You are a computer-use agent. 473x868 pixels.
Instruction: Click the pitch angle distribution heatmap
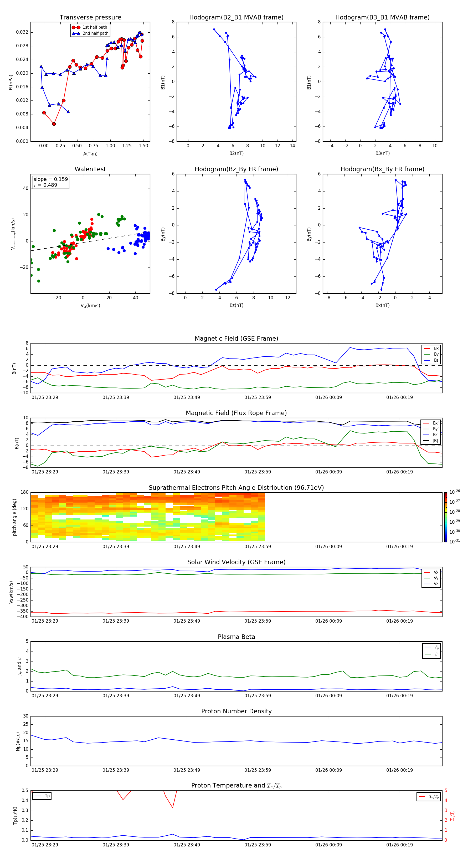[x=148, y=517]
